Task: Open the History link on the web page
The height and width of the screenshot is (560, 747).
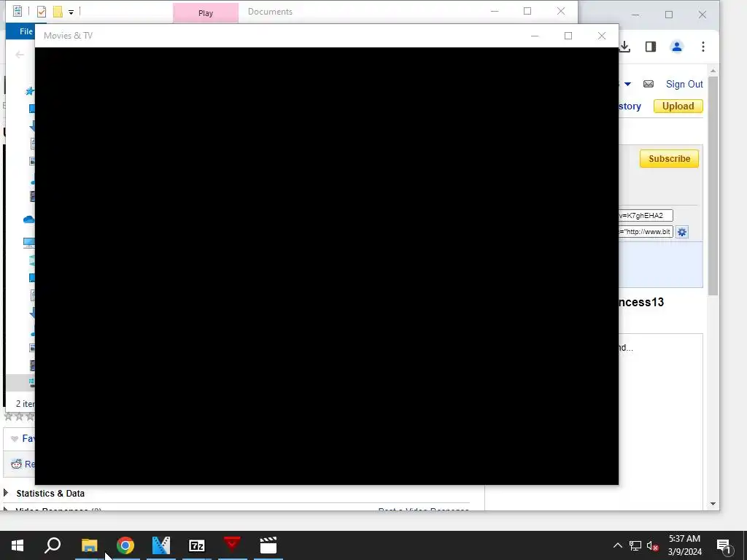Action: coord(630,106)
